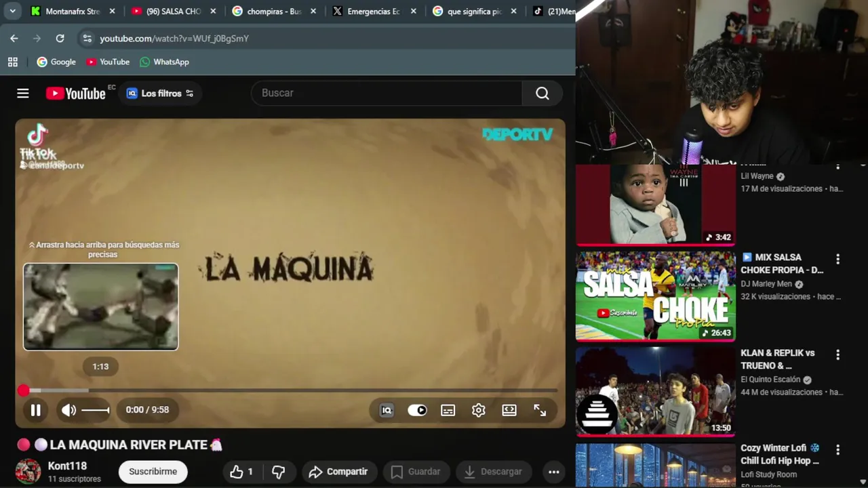This screenshot has width=868, height=488.
Task: Dislike the video thumbs down
Action: click(x=278, y=472)
